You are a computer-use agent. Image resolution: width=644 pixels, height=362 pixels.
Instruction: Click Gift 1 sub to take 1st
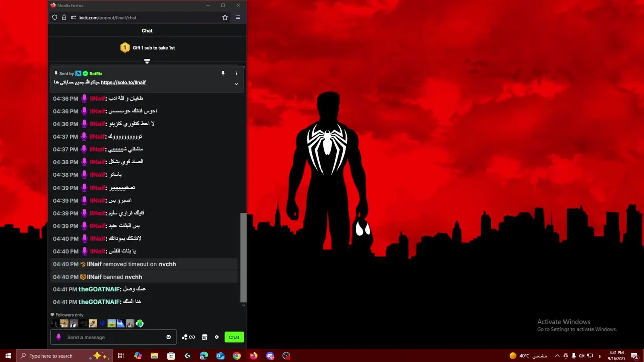pyautogui.click(x=153, y=48)
